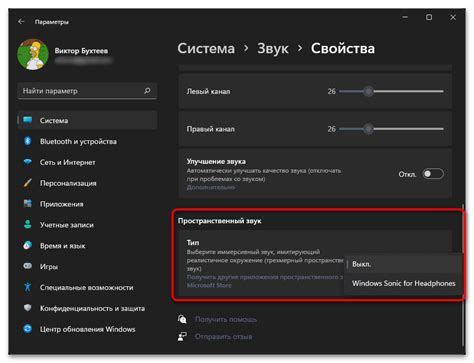Adjust the Правый канал volume slider

click(391, 129)
